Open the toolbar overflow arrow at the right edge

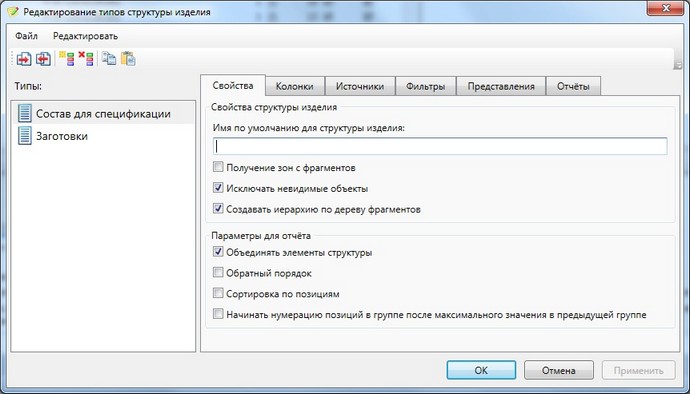[x=677, y=65]
